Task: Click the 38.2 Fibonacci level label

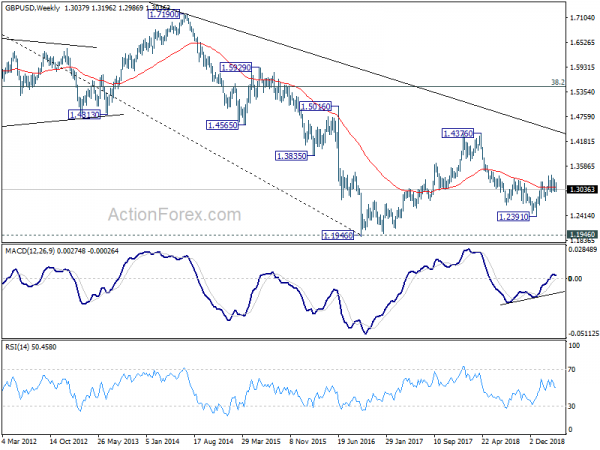Action: coord(558,82)
